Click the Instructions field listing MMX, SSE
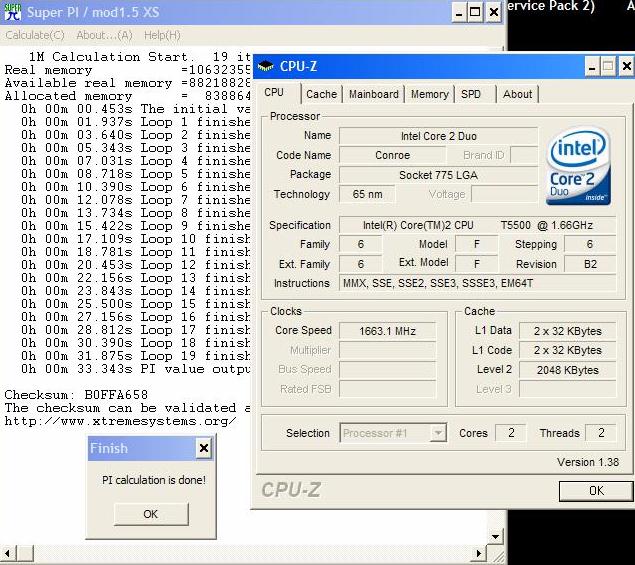The image size is (635, 565). 477,283
